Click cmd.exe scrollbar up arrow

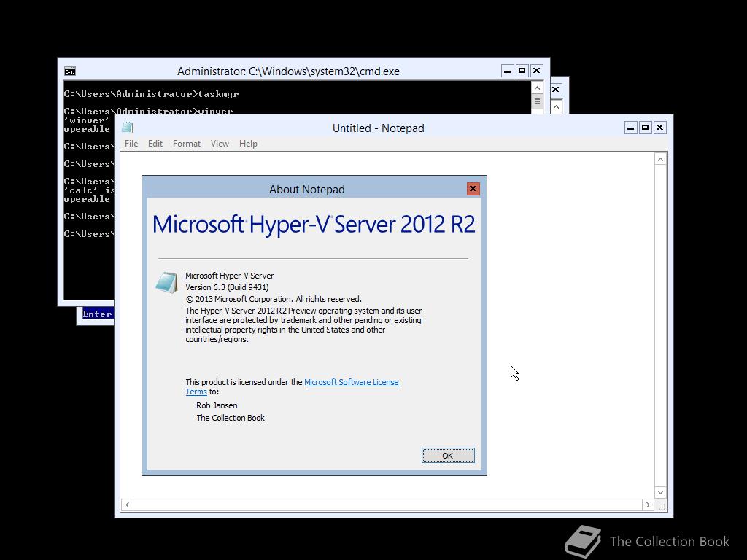(x=537, y=88)
